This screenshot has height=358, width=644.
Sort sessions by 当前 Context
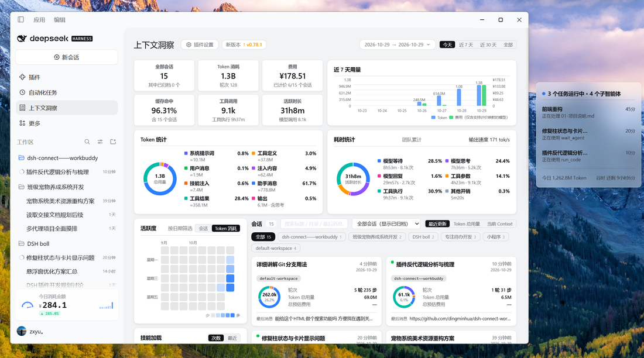pyautogui.click(x=499, y=223)
